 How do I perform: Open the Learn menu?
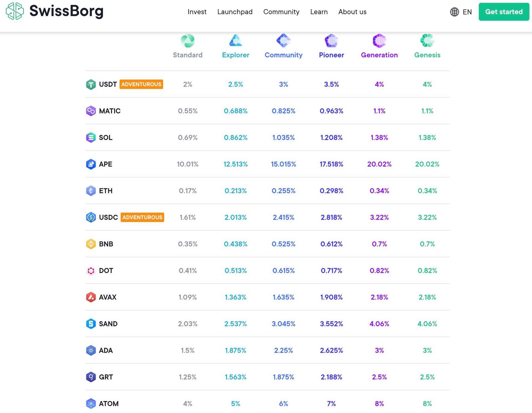[319, 12]
